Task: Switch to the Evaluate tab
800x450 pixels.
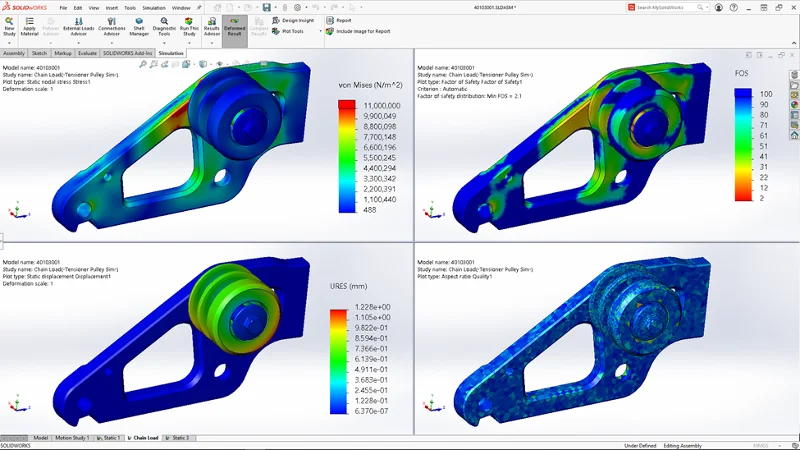Action: coord(88,53)
